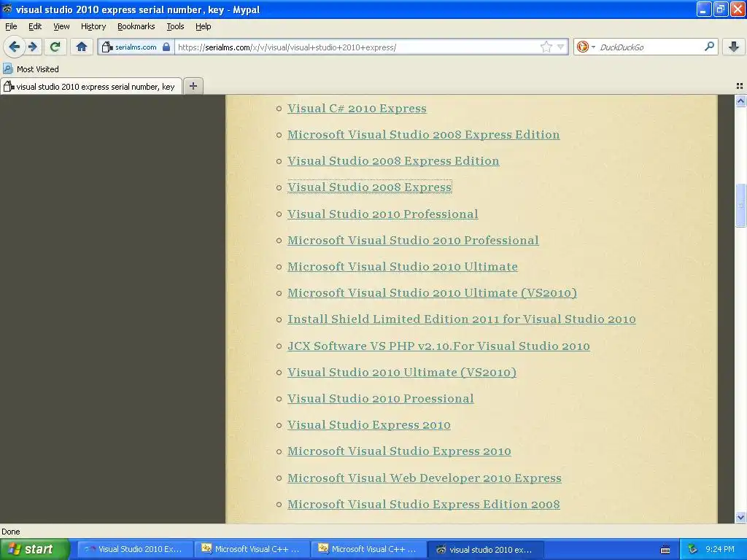Open the Bookmarks menu

(136, 26)
